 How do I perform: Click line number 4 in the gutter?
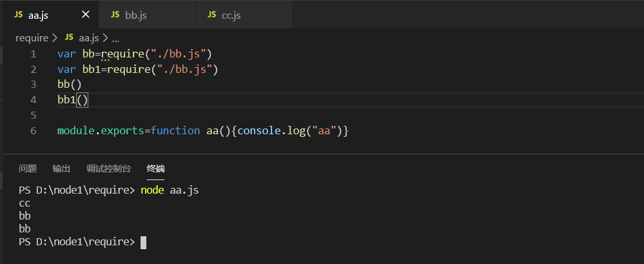[34, 100]
